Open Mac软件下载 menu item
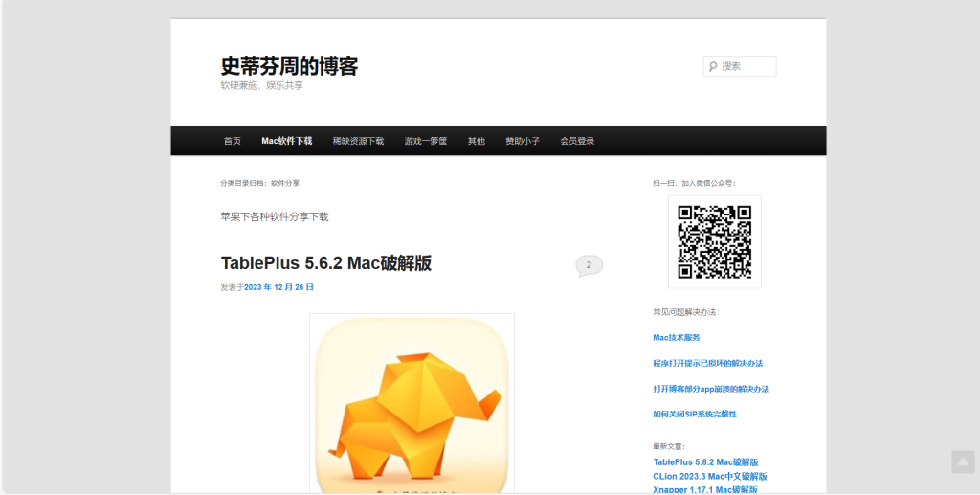 pos(287,141)
